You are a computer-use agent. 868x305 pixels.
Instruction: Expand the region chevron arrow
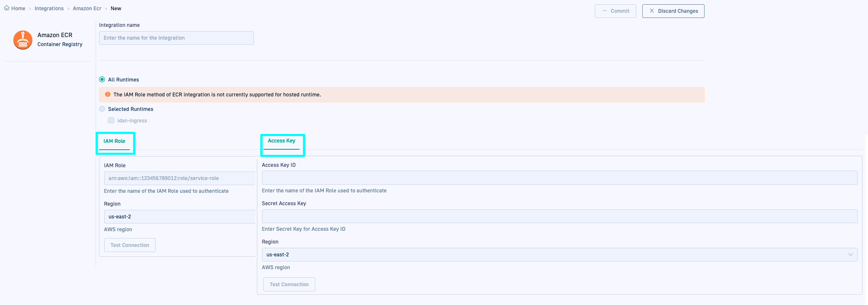(x=850, y=255)
